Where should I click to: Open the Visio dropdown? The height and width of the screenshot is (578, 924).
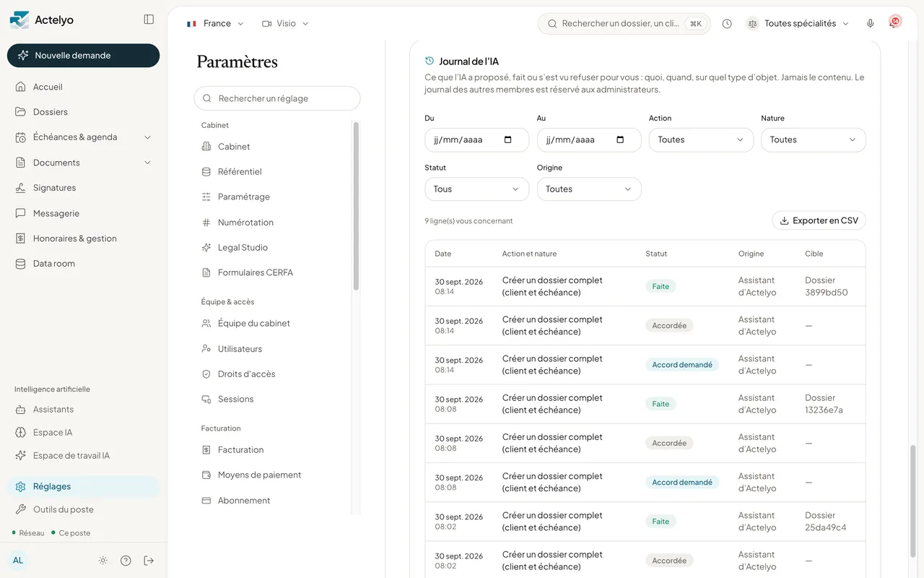tap(286, 24)
